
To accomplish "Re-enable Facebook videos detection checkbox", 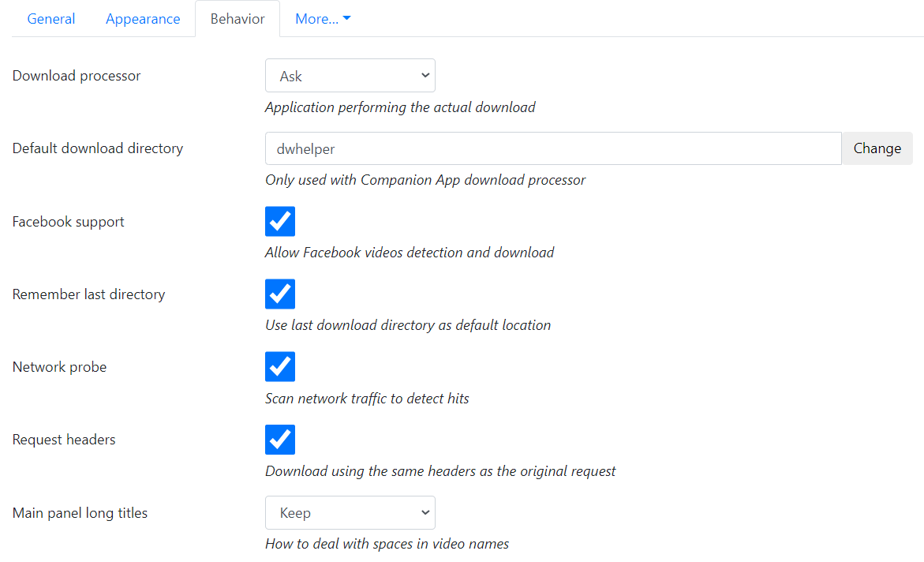I will pyautogui.click(x=279, y=221).
